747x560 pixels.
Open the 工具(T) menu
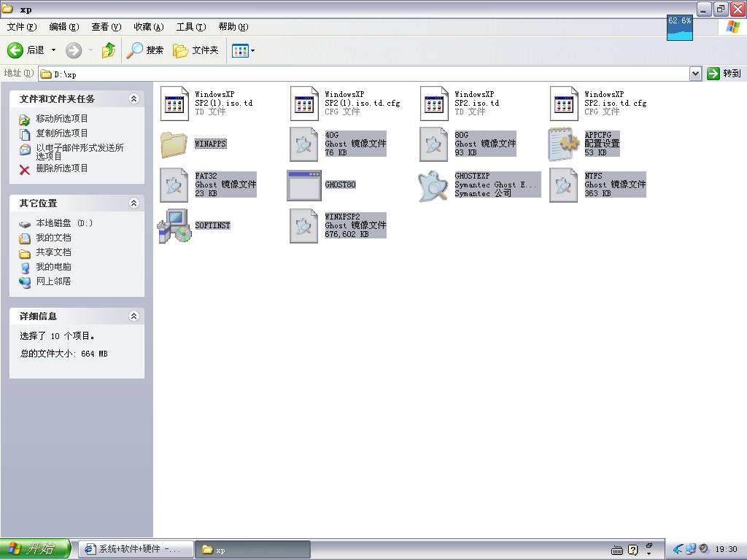pos(191,27)
